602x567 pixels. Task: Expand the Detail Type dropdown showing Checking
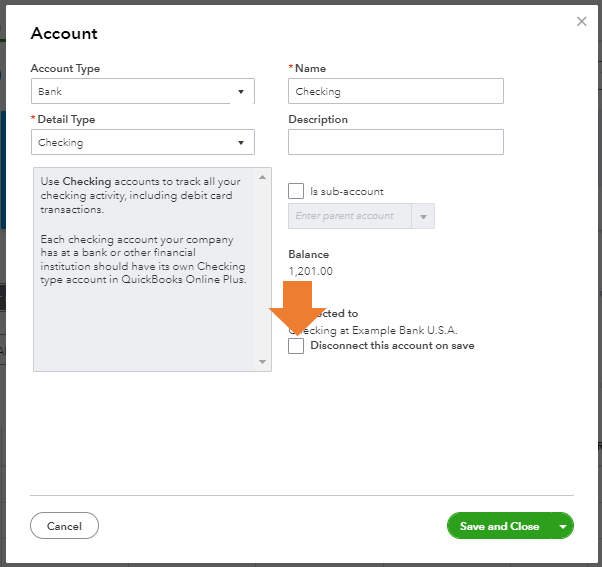click(142, 143)
